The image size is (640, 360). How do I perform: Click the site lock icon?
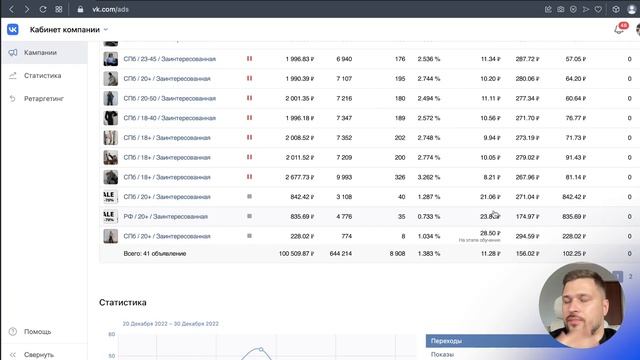[80, 9]
